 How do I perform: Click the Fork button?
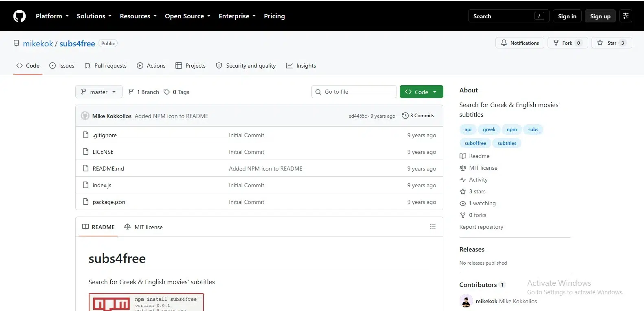568,43
